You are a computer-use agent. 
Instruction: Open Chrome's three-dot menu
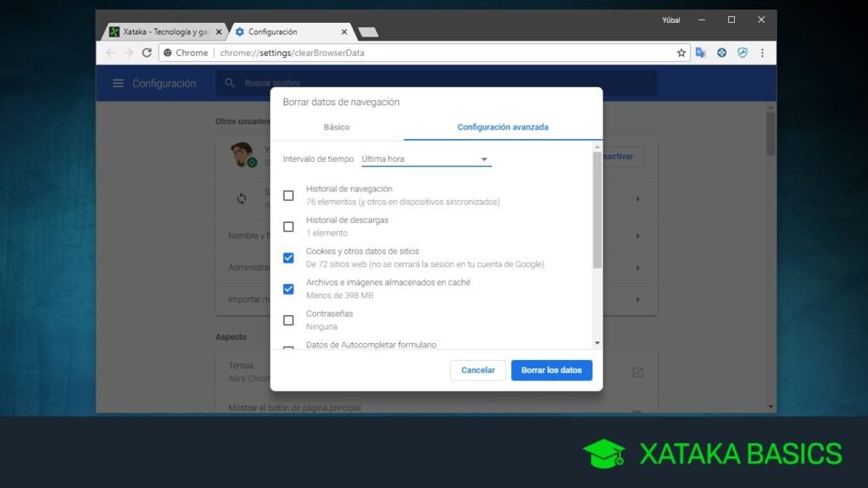click(762, 53)
